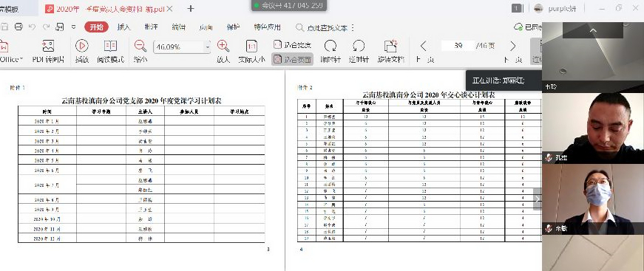
Task: Open the 保护 ribbon tab
Action: 233,27
